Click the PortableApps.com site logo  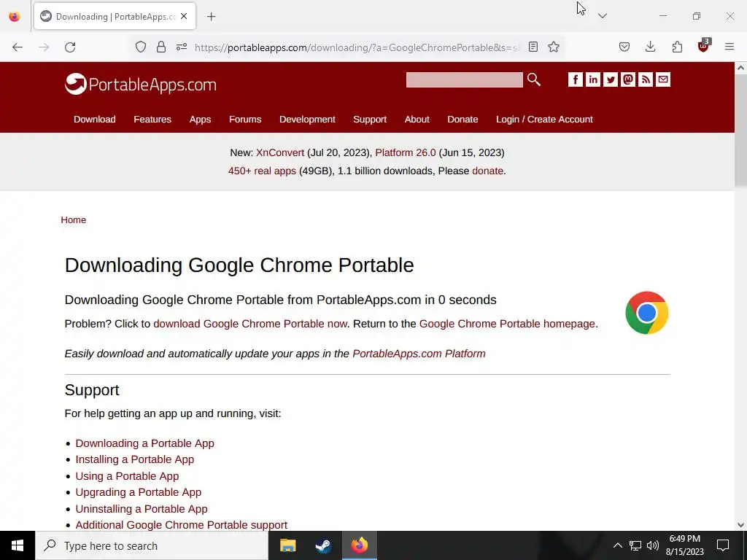141,85
